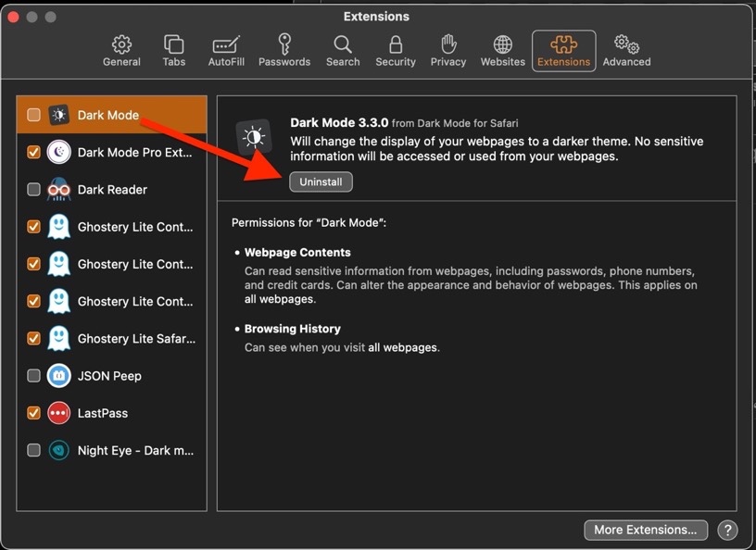Select the Ghostery Lite Safar... row name
This screenshot has height=550, width=756.
[x=136, y=338]
